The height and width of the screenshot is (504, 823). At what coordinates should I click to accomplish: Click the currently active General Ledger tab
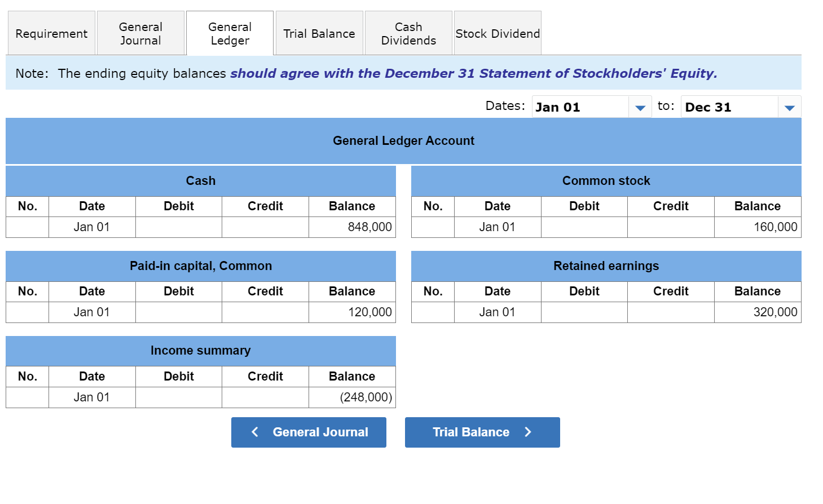(x=230, y=33)
